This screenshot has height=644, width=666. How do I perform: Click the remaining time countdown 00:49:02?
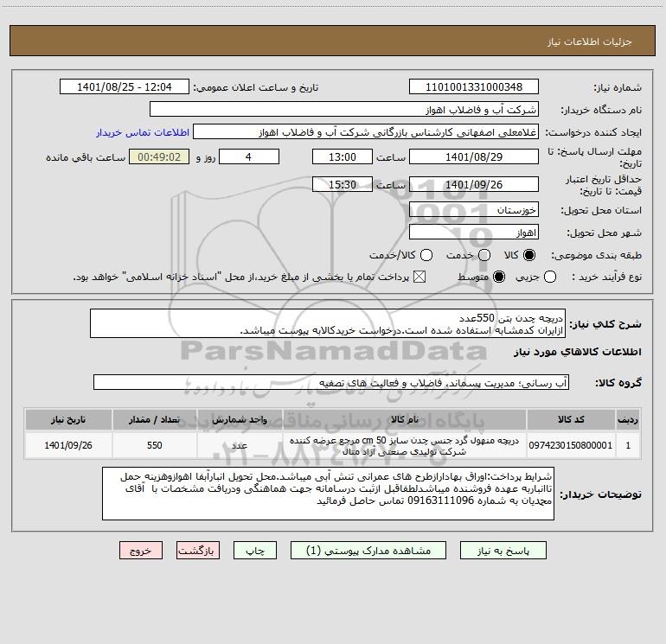159,157
